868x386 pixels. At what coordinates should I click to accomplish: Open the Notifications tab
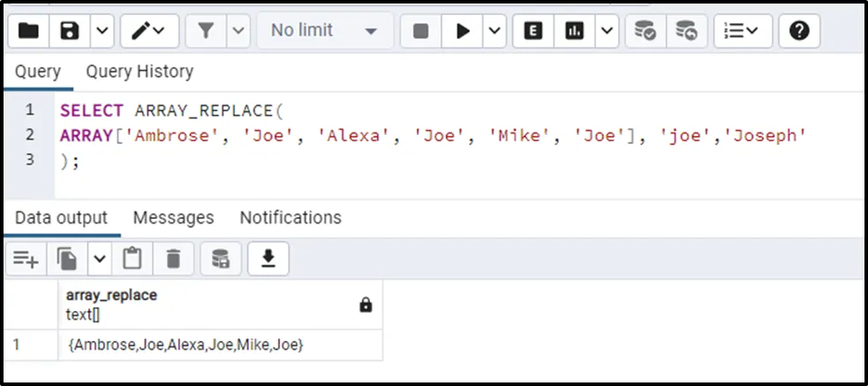pos(291,217)
